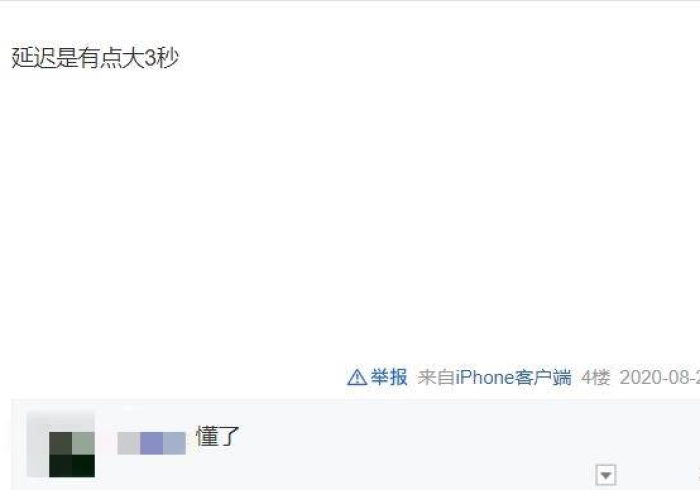
Task: Select the 懂了 reply comment text
Action: point(217,436)
